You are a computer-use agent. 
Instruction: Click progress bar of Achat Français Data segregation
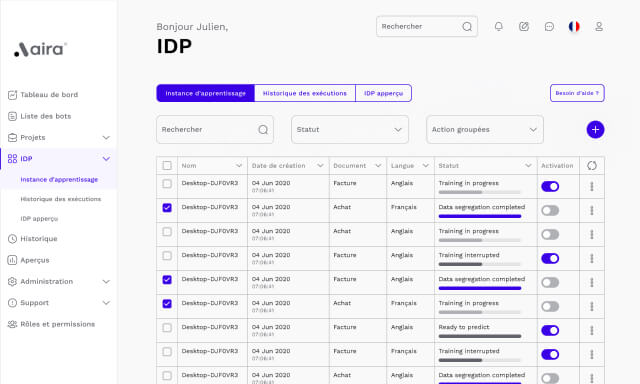[x=480, y=216]
